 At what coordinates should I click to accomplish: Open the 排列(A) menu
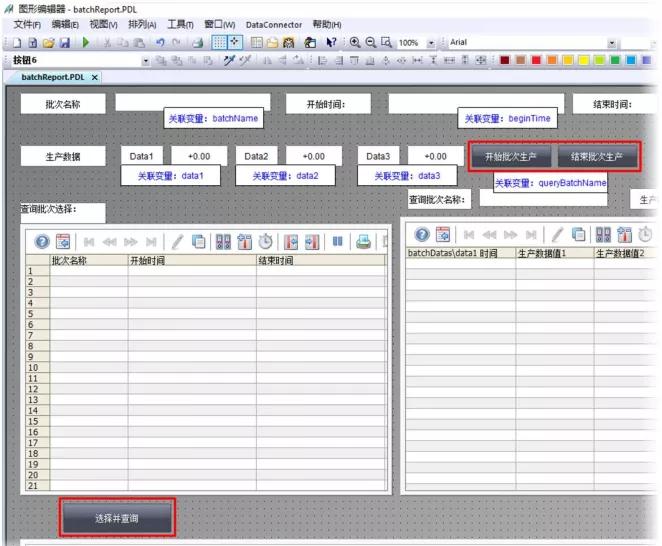point(142,24)
